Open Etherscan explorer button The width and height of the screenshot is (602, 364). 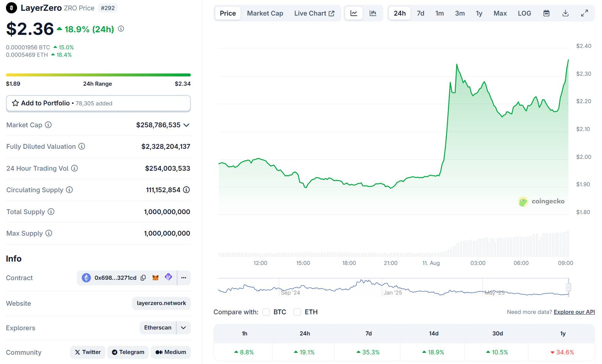[x=158, y=328]
